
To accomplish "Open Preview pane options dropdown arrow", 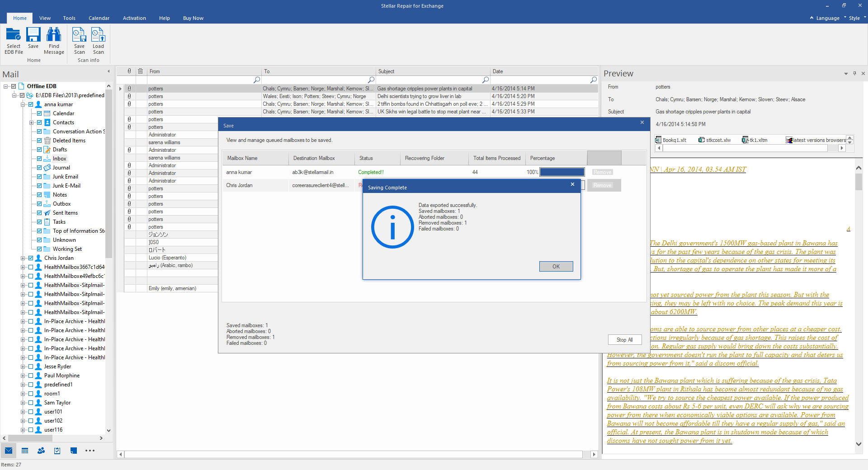I will click(846, 74).
